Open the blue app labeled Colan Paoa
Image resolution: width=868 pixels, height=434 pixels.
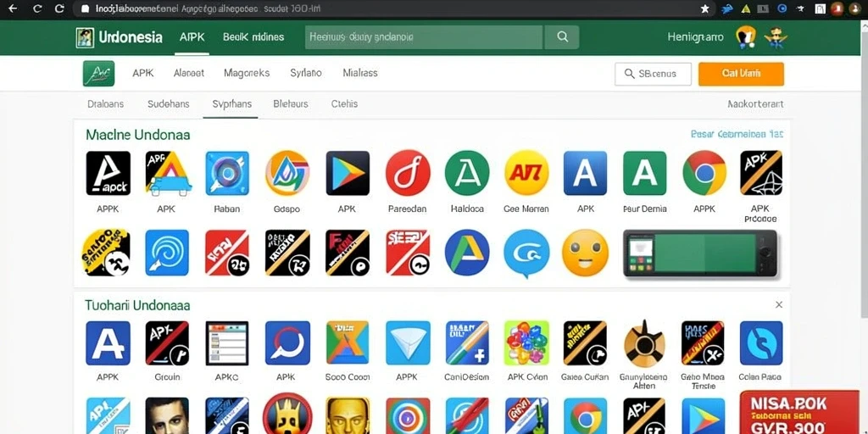[761, 343]
